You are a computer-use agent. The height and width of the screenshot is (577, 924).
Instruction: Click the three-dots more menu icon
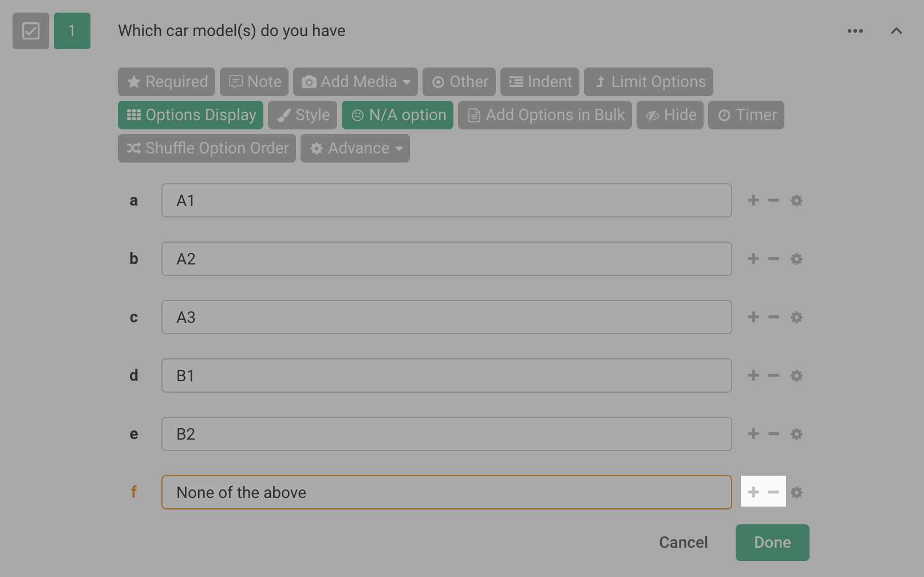pos(855,31)
